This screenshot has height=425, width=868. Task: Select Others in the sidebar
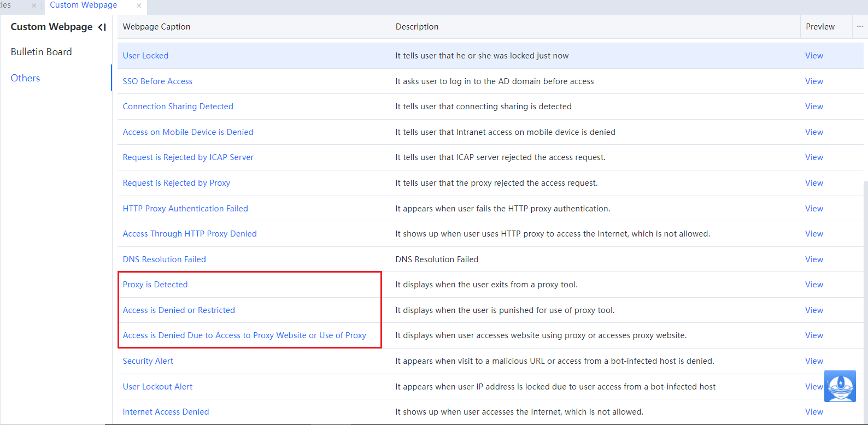click(x=26, y=78)
